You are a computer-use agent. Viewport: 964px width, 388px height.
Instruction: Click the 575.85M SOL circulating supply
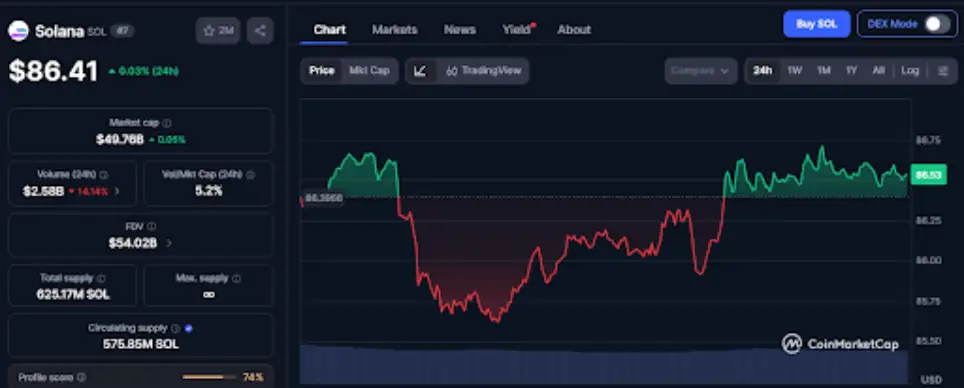point(141,344)
